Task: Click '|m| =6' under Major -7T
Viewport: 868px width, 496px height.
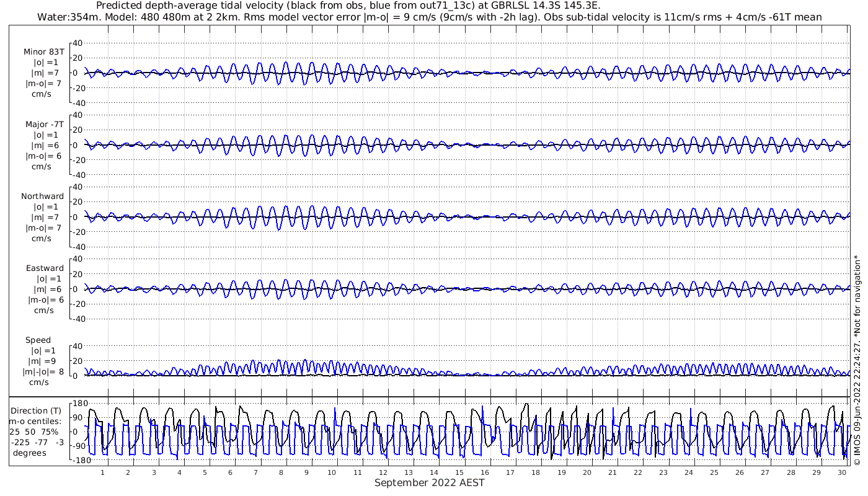Action: point(44,145)
